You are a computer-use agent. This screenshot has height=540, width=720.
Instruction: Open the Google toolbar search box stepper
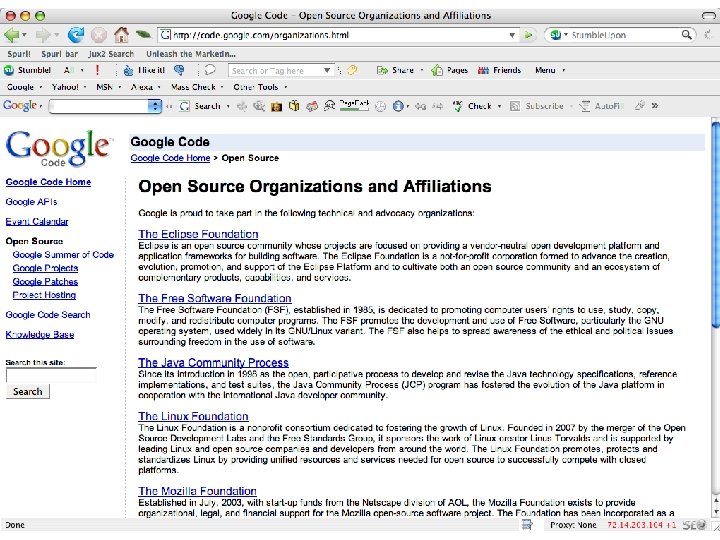click(155, 106)
